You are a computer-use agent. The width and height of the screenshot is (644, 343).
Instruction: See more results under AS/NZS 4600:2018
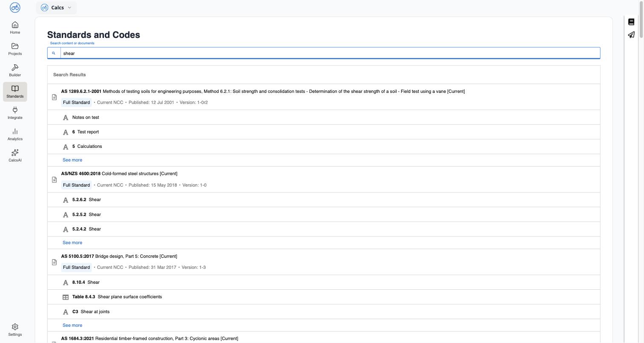(72, 242)
